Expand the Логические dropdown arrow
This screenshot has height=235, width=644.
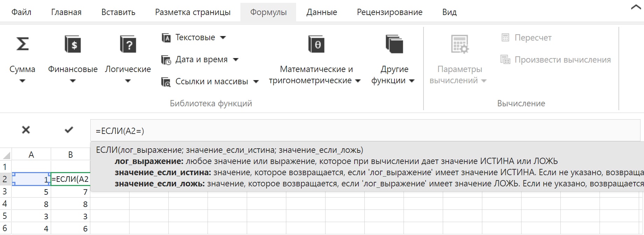(128, 81)
